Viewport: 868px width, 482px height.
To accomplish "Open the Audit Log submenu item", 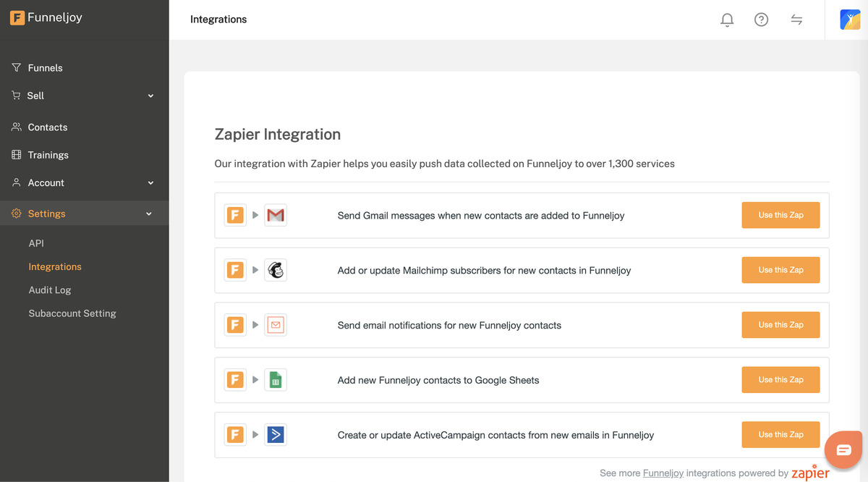I will tap(50, 290).
